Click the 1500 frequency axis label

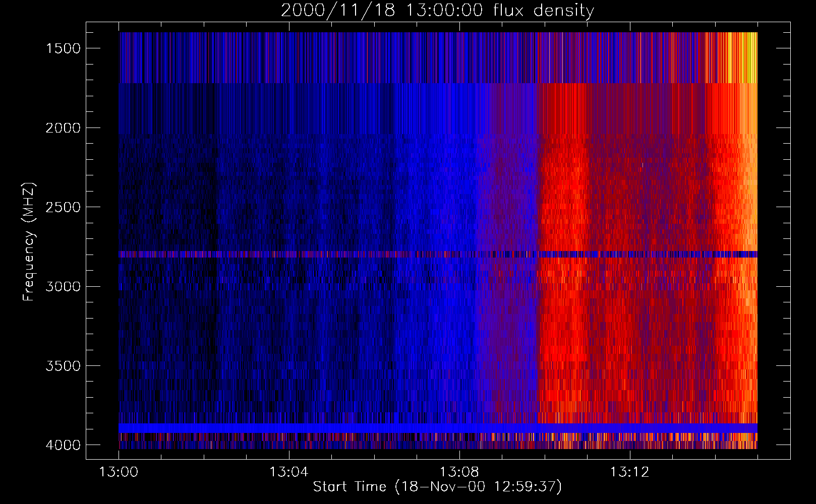coord(63,48)
